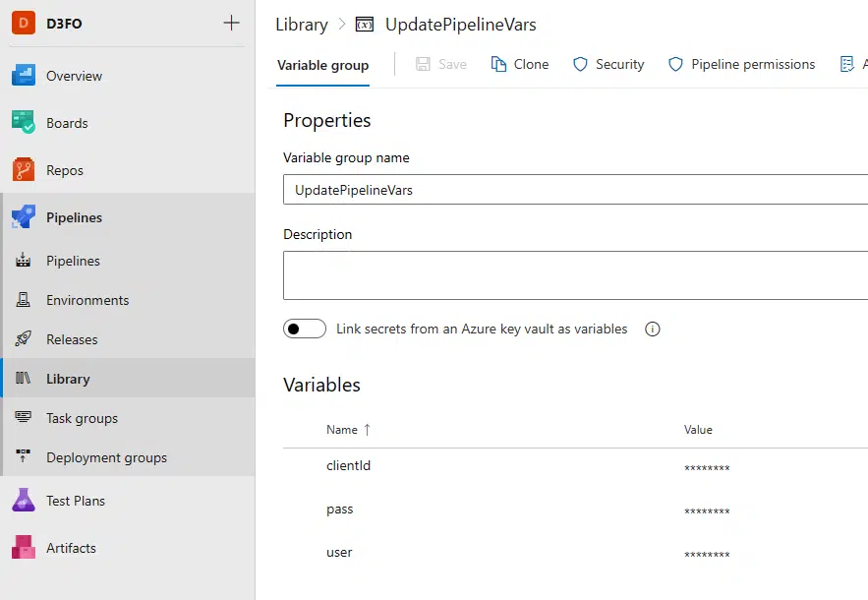This screenshot has height=600, width=868.
Task: Click the masked value of clientId
Action: (707, 468)
